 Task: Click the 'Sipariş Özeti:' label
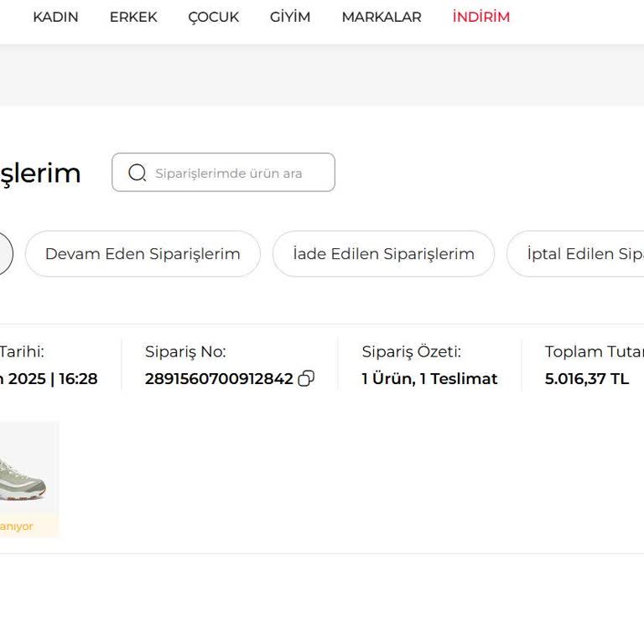click(x=412, y=352)
